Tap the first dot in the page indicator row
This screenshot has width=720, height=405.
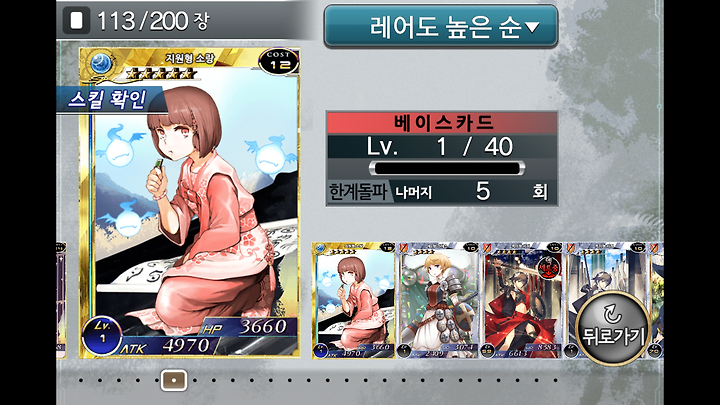tap(81, 380)
